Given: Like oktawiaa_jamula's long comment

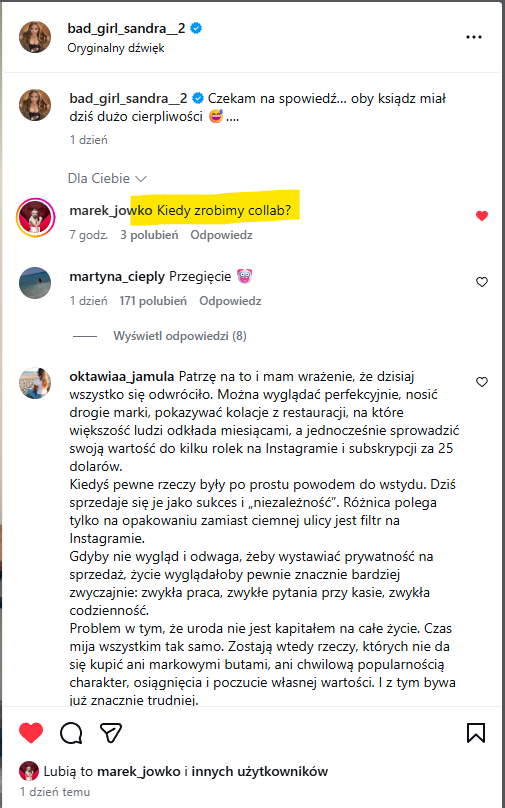Looking at the screenshot, I should 482,382.
